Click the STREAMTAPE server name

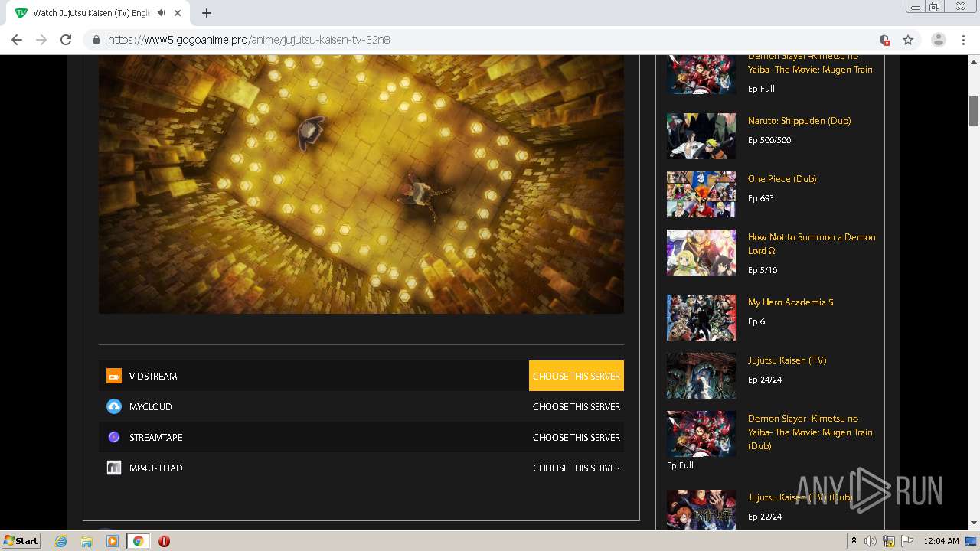tap(156, 437)
